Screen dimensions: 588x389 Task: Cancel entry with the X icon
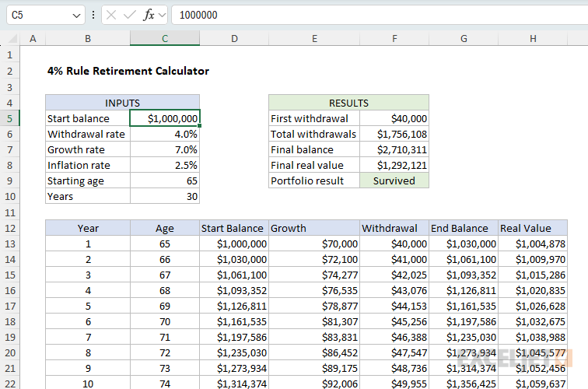111,15
